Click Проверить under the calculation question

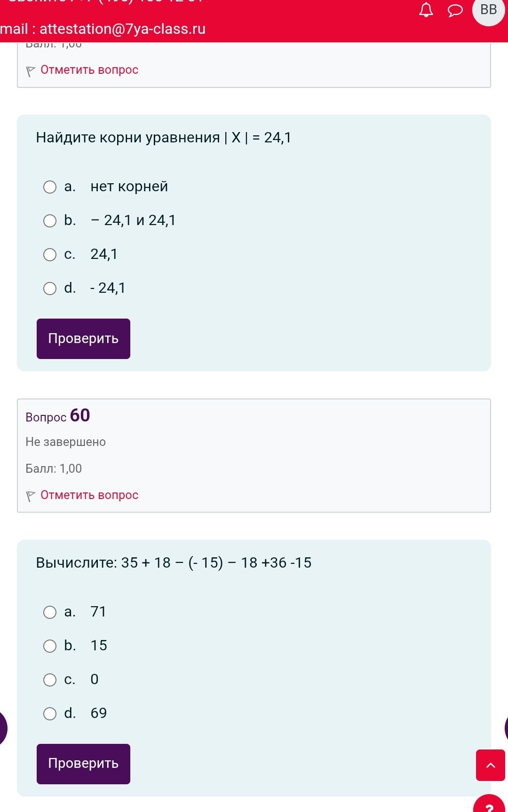tap(83, 764)
